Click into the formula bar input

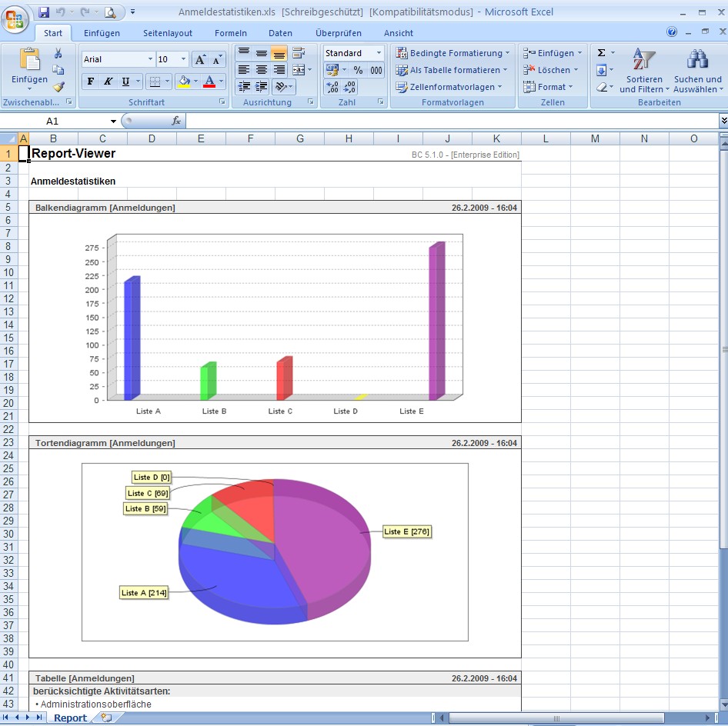tap(452, 121)
